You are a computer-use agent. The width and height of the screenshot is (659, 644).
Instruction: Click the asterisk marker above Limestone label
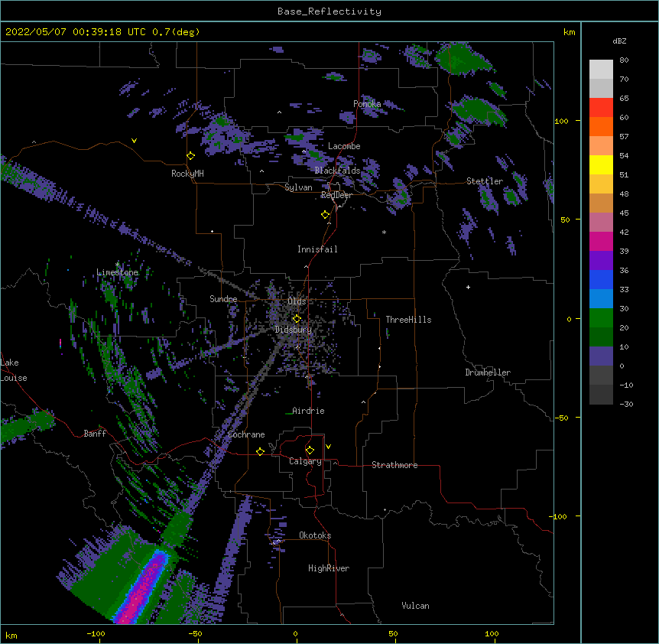tap(117, 265)
